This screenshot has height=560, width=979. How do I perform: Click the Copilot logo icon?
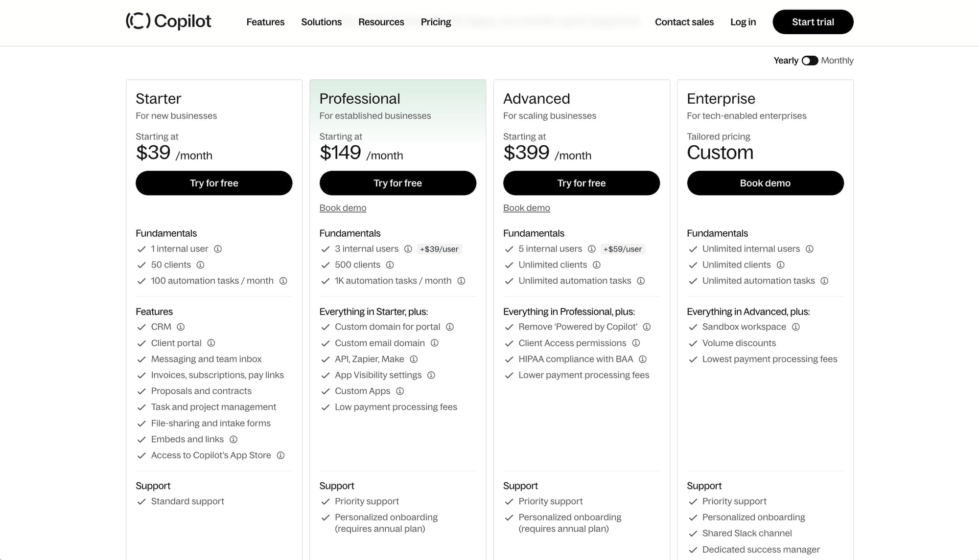click(x=138, y=21)
